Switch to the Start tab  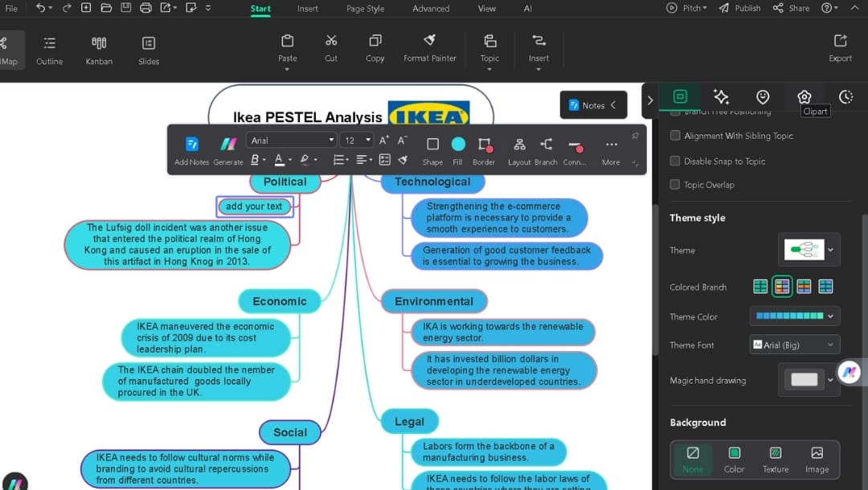(x=260, y=8)
